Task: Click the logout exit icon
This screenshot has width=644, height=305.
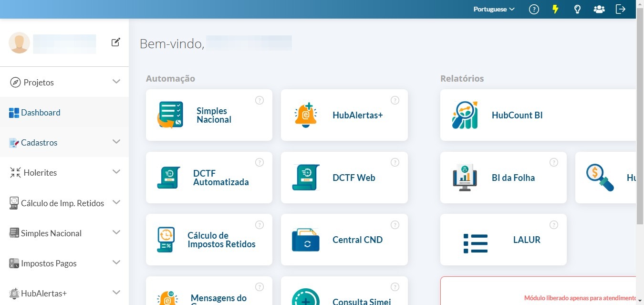Action: 621,9
